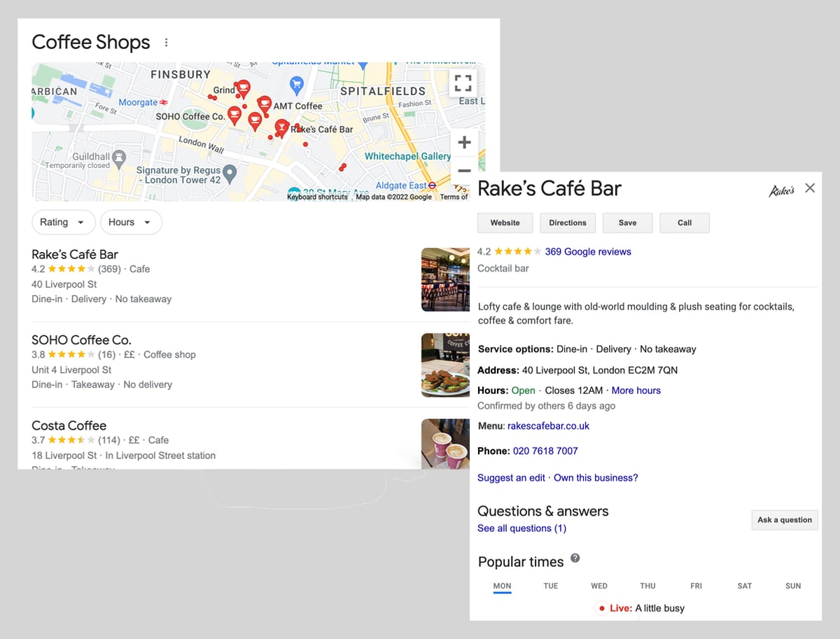The height and width of the screenshot is (639, 840).
Task: Select the Guildhall landmark marker
Action: click(x=119, y=158)
